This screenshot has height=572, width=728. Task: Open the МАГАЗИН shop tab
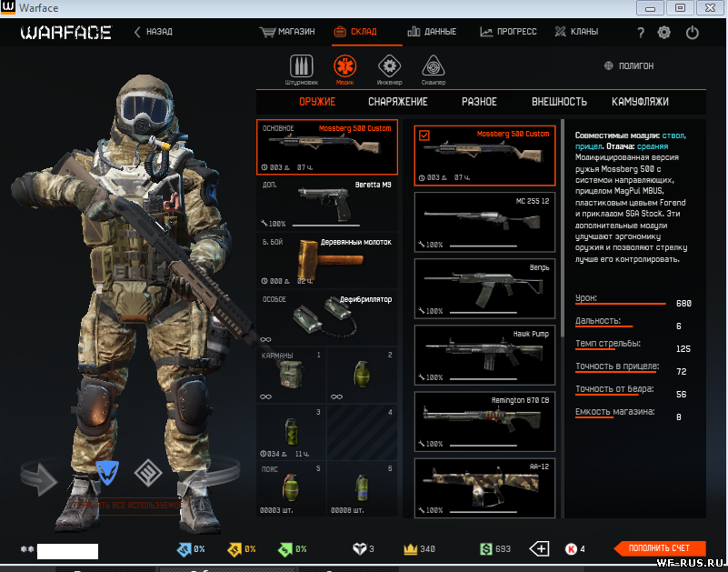(287, 32)
